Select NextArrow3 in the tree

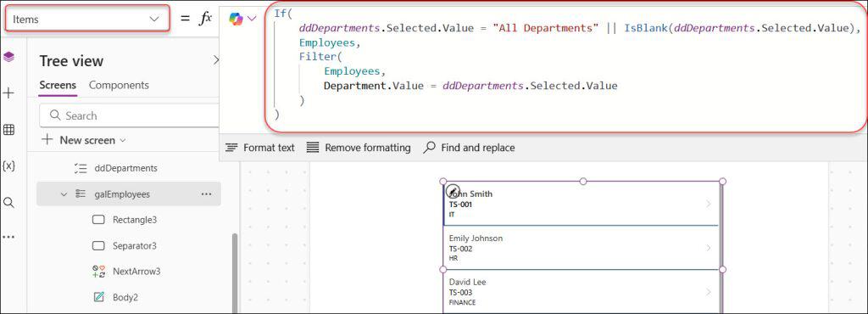click(136, 272)
